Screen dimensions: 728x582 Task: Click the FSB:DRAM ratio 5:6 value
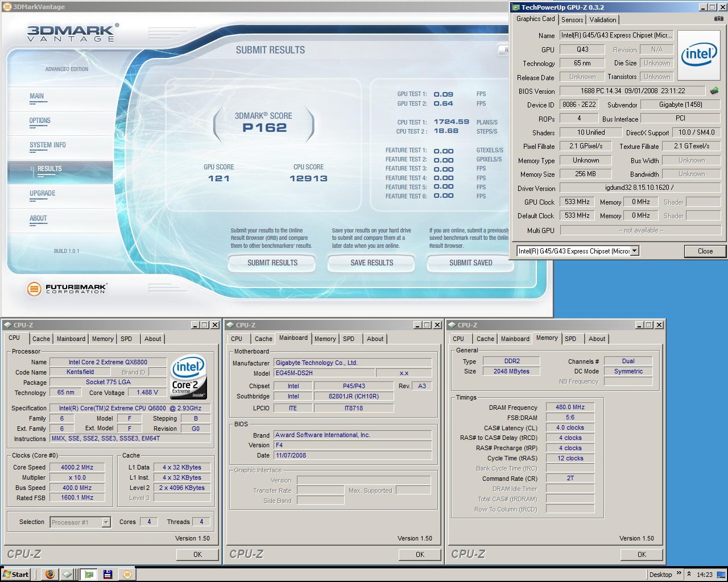coord(570,417)
